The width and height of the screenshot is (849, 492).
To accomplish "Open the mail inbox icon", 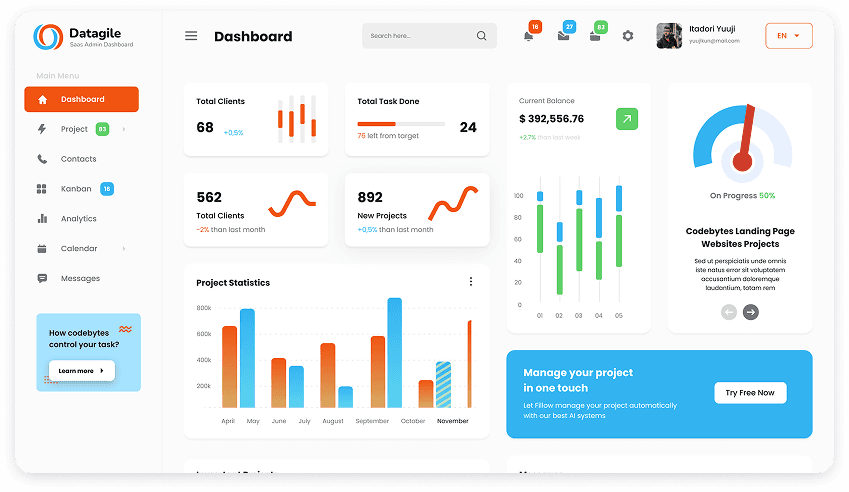I will point(563,36).
